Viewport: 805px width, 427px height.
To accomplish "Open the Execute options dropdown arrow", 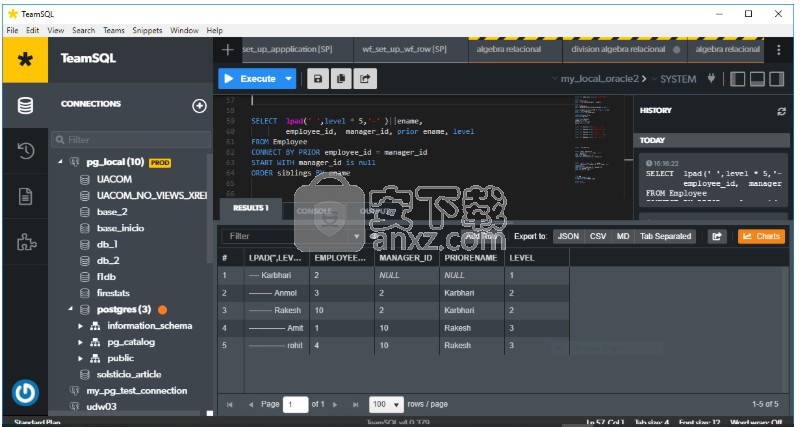I will pos(288,79).
